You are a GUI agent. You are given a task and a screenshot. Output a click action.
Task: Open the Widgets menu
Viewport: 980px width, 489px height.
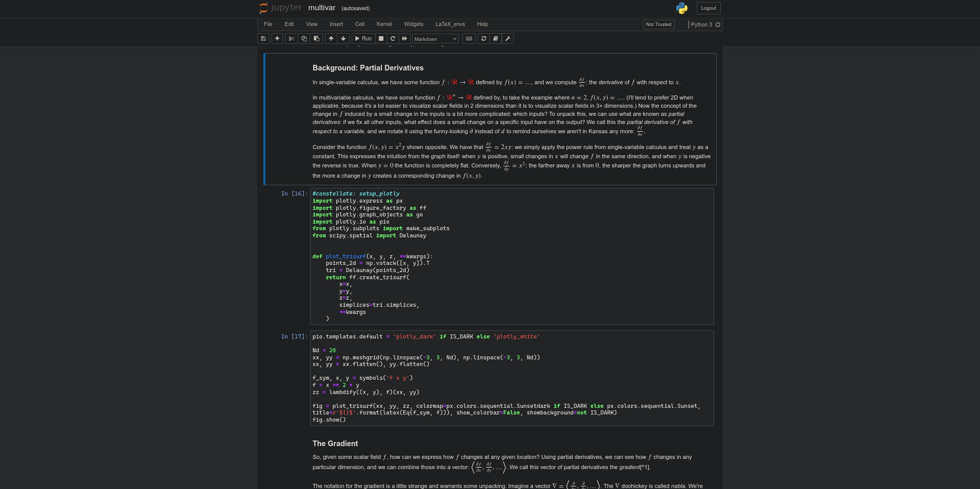pyautogui.click(x=413, y=25)
